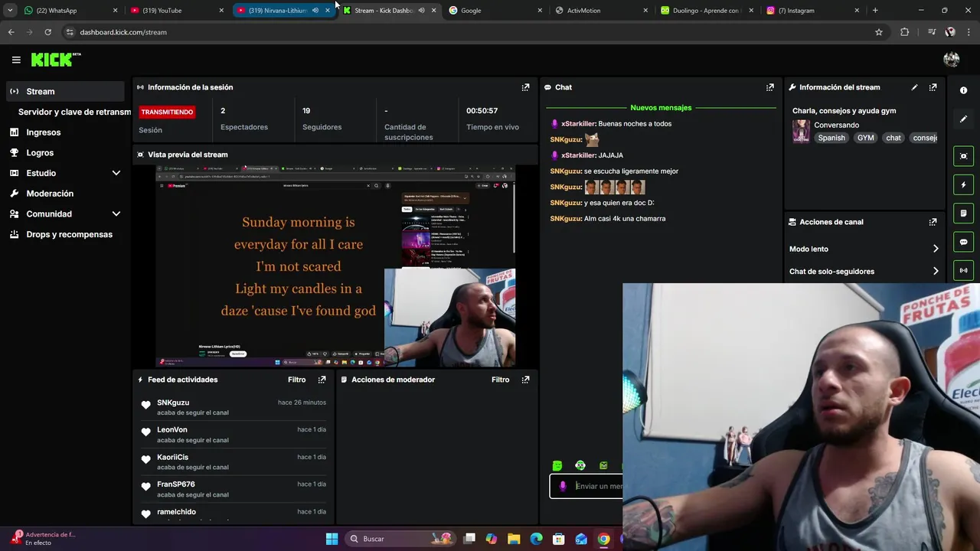Click the pencil icon in the right sidebar
980x551 pixels.
[963, 119]
